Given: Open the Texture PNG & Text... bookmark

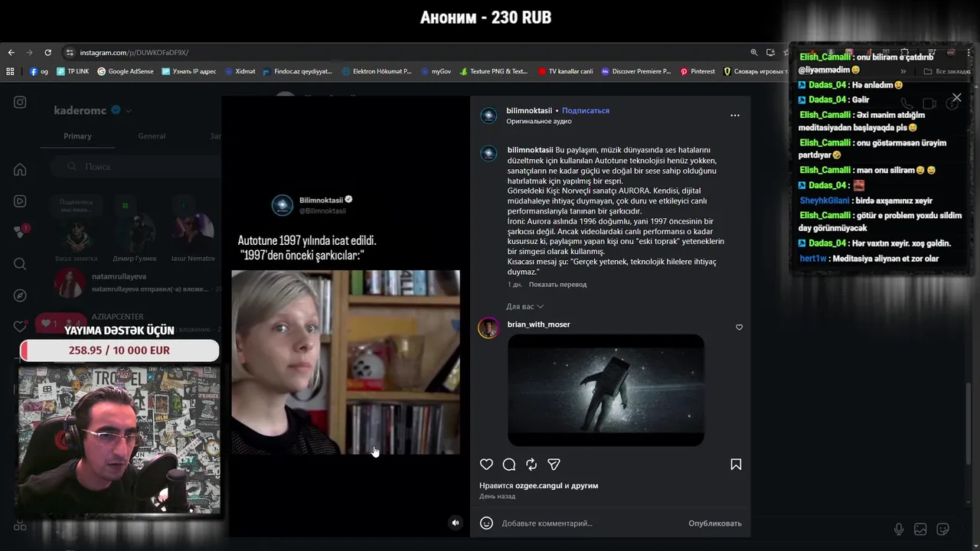Looking at the screenshot, I should (494, 71).
